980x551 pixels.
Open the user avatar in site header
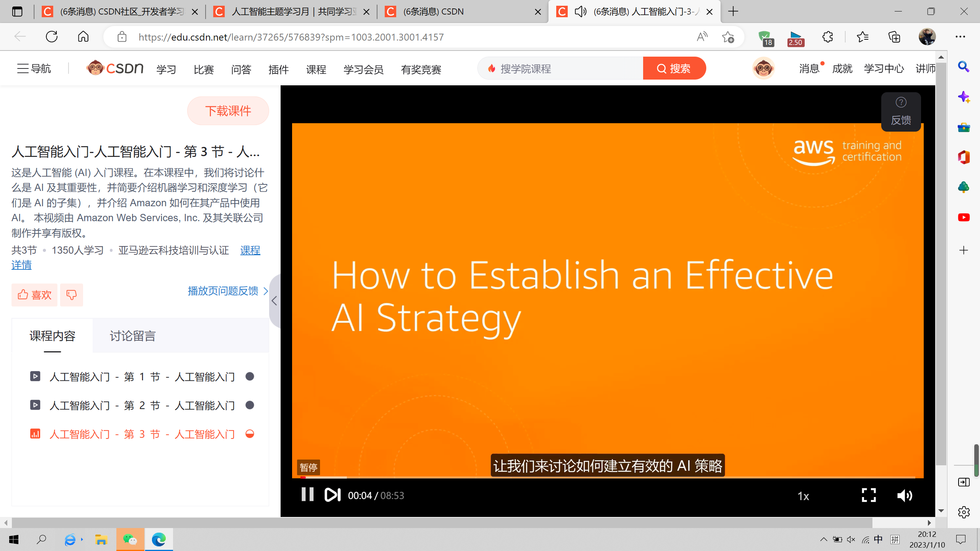coord(763,68)
